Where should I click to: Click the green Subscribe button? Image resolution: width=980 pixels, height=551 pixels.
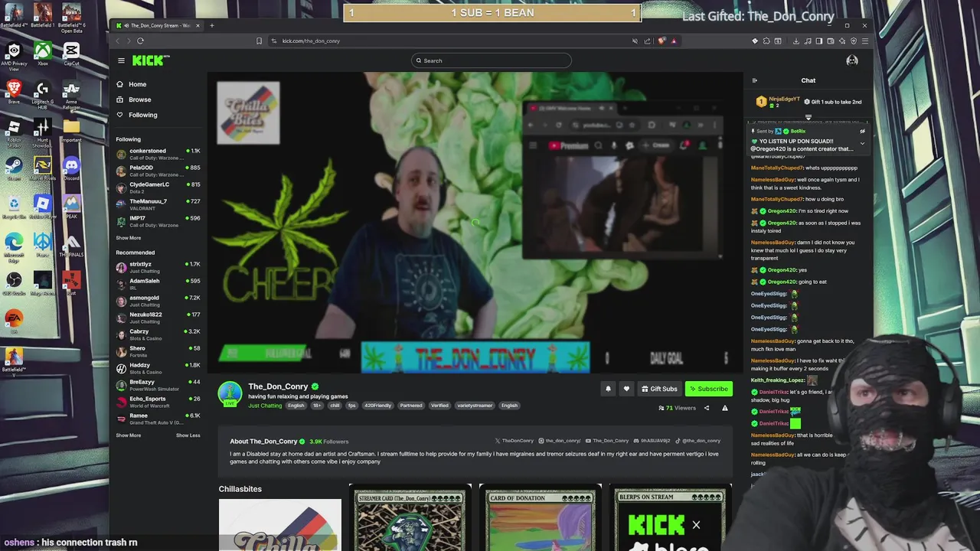[x=708, y=389]
